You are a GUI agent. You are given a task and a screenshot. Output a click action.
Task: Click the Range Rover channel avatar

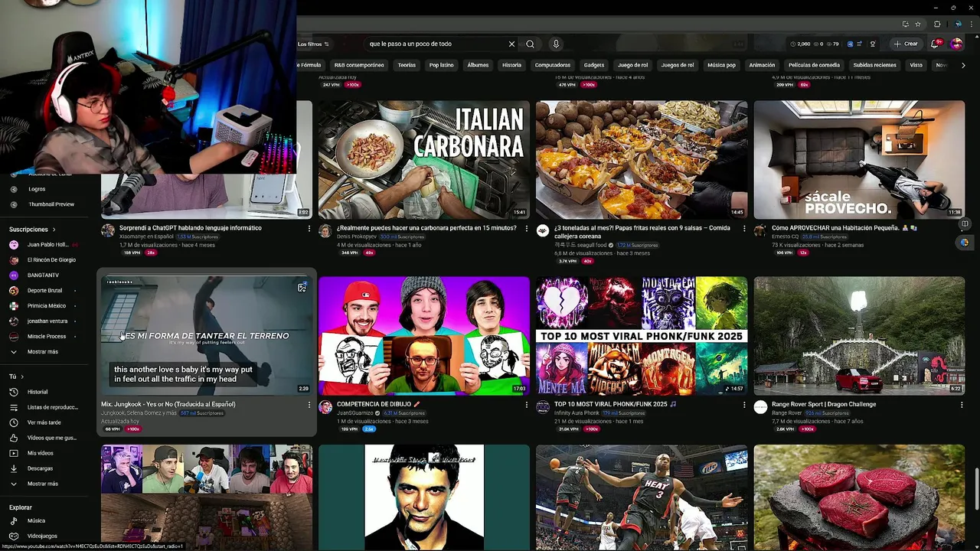pyautogui.click(x=760, y=407)
